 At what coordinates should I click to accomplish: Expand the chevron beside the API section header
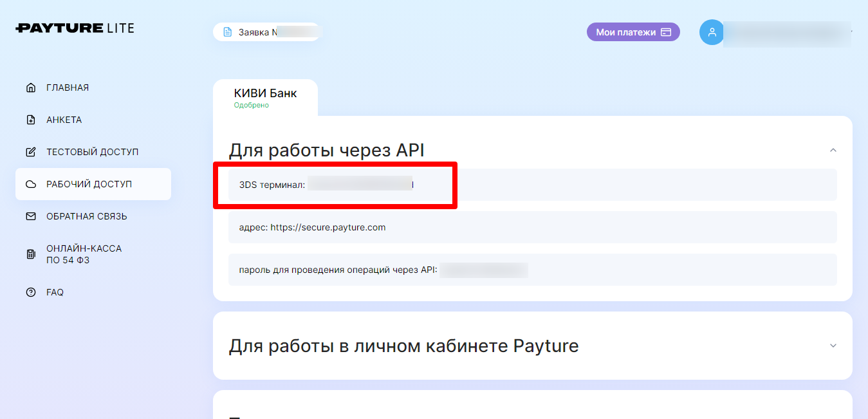[833, 149]
